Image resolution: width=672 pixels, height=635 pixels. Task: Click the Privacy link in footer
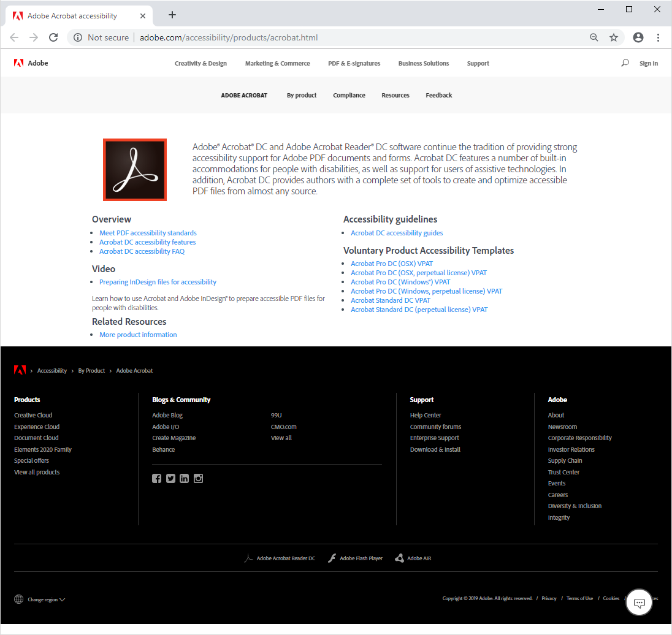click(x=549, y=598)
